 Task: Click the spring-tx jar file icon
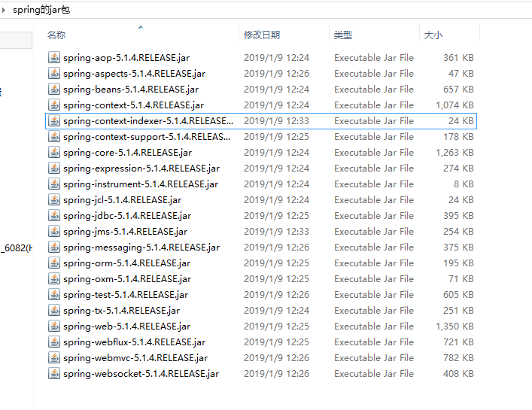click(x=54, y=310)
